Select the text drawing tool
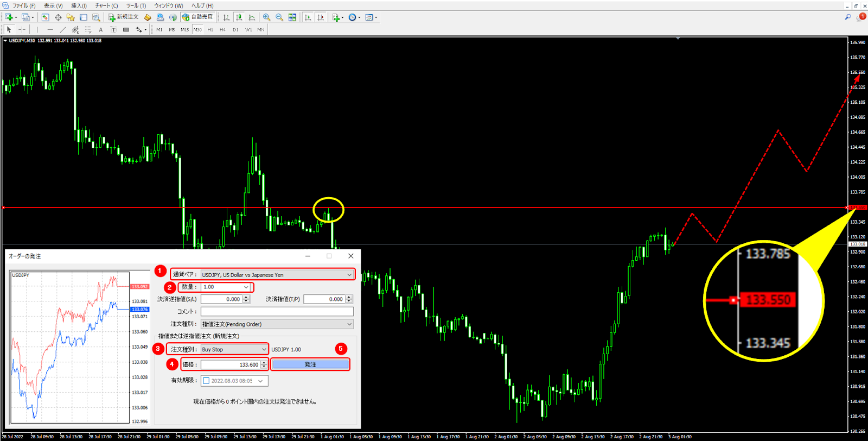Viewport: 868px width, 441px height. (100, 29)
